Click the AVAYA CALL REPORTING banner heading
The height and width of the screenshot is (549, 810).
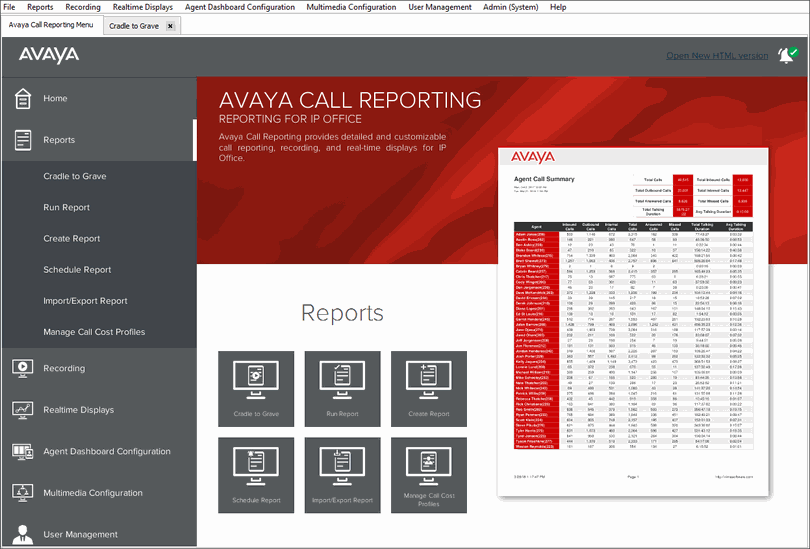tap(350, 100)
